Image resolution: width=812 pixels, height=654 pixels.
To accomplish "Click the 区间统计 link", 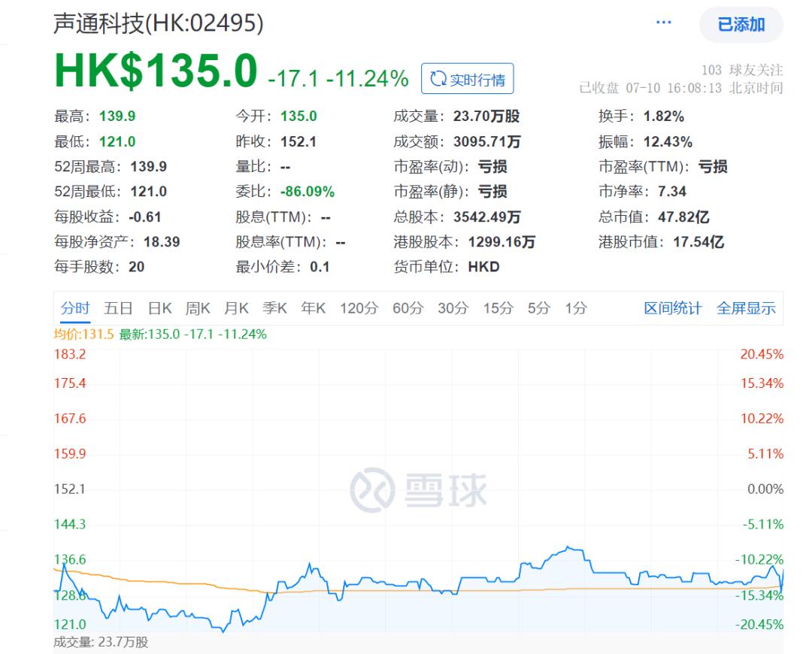I will [672, 308].
